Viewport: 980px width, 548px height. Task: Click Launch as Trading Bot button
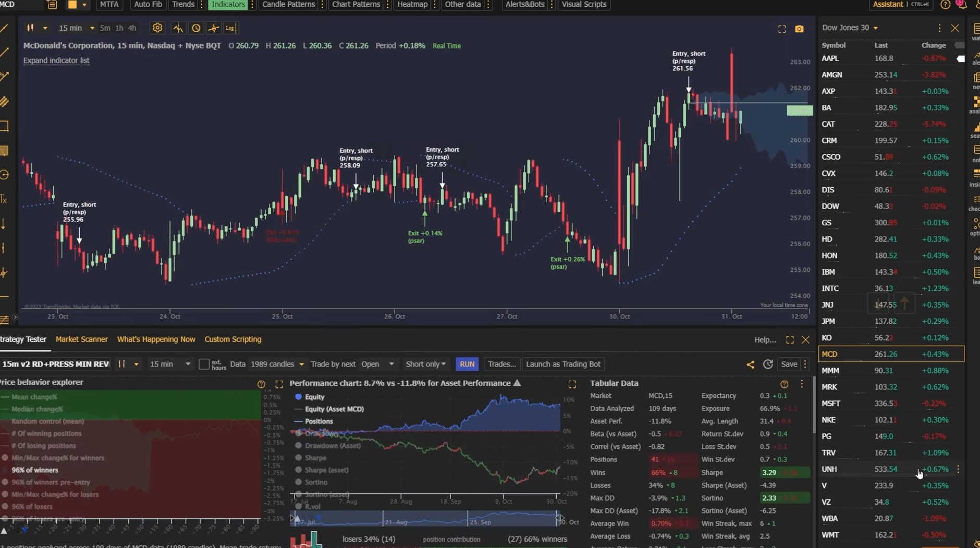(563, 364)
